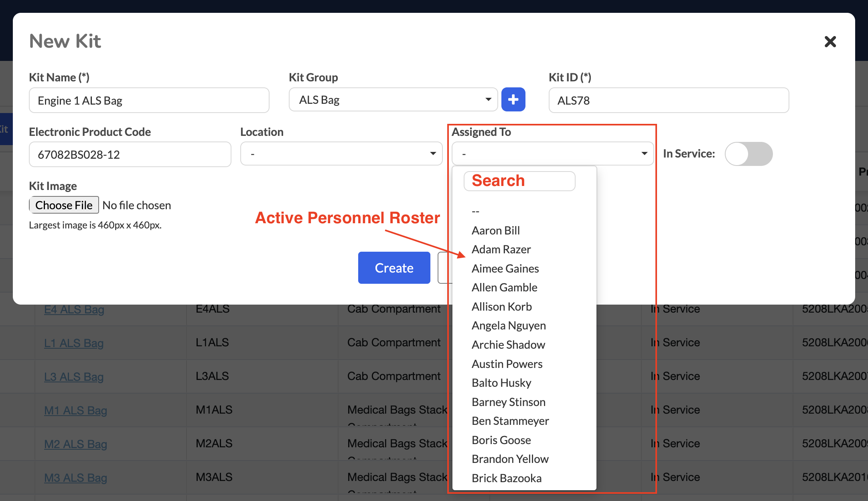
Task: Assign kit to Ben Stammeyer
Action: point(524,421)
